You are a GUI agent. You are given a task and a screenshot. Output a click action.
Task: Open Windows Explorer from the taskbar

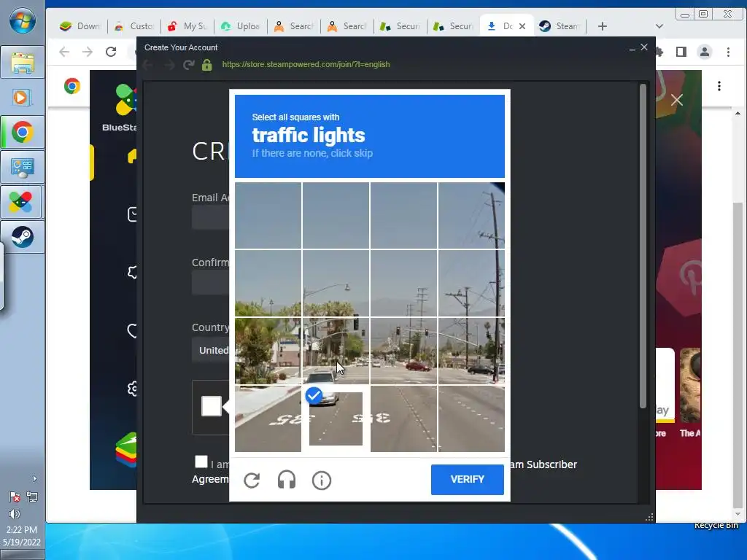(23, 63)
